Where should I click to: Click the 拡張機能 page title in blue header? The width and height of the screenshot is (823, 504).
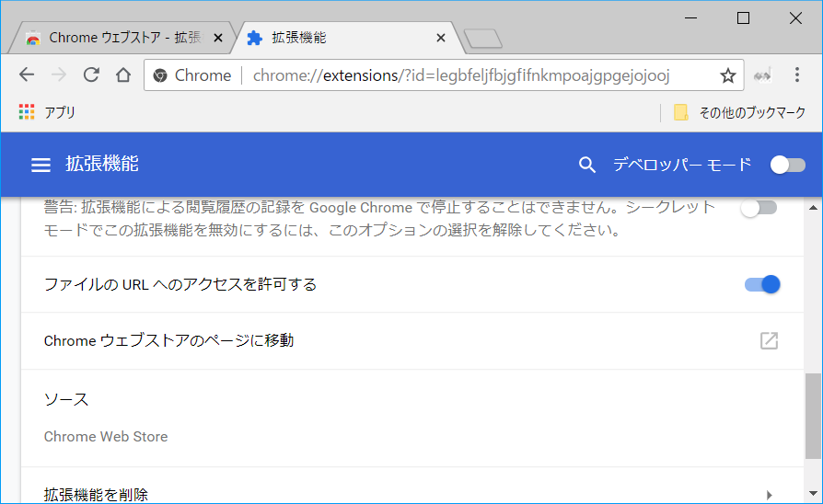[102, 164]
